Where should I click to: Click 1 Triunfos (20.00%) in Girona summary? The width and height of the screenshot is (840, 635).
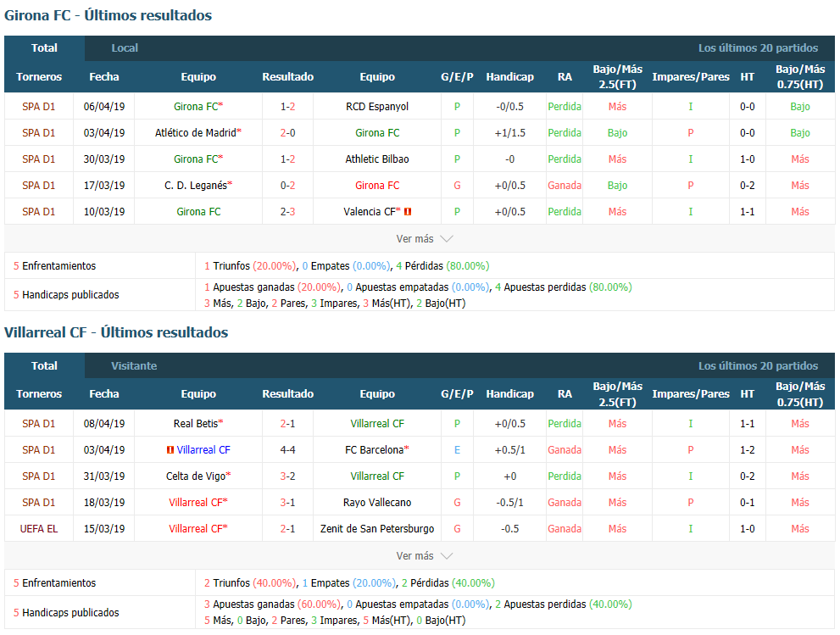(250, 266)
